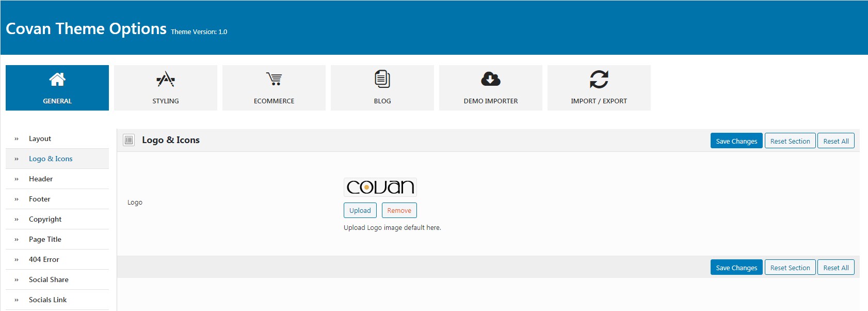Go to Copyright settings
868x311 pixels.
pyautogui.click(x=57, y=219)
